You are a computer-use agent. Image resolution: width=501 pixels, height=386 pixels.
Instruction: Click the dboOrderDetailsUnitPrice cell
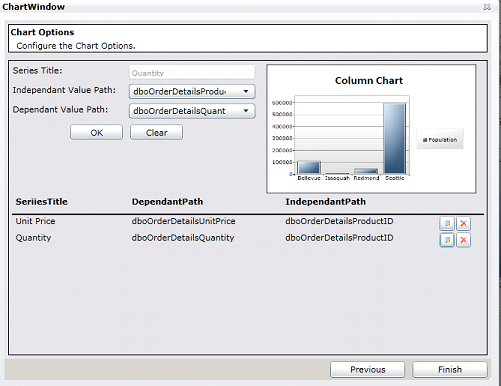[183, 221]
